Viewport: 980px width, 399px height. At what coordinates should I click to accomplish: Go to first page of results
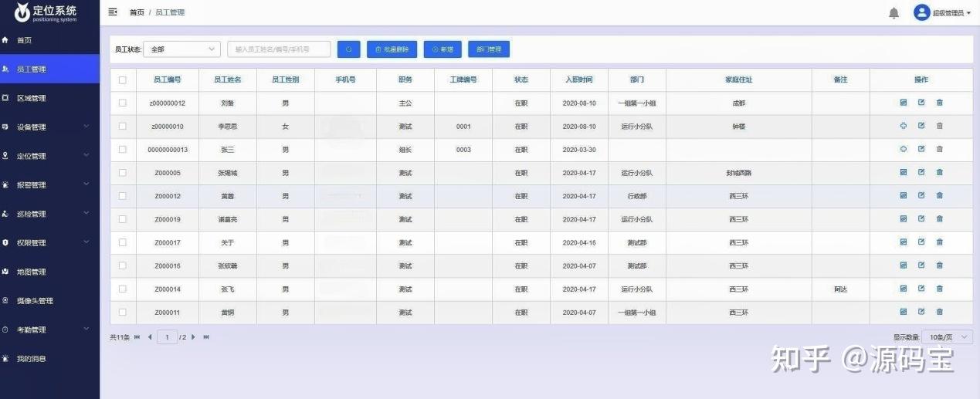[137, 337]
